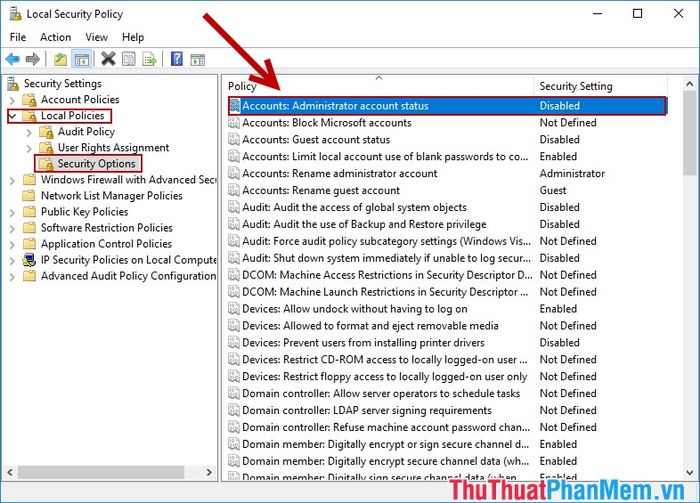Click the Back arrow in toolbar
This screenshot has height=503, width=700.
13,59
